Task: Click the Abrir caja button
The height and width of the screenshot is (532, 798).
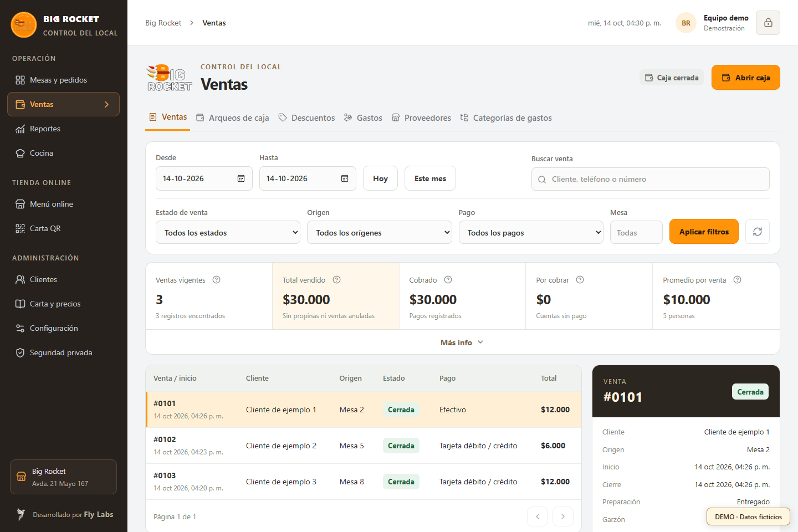Action: pyautogui.click(x=746, y=78)
